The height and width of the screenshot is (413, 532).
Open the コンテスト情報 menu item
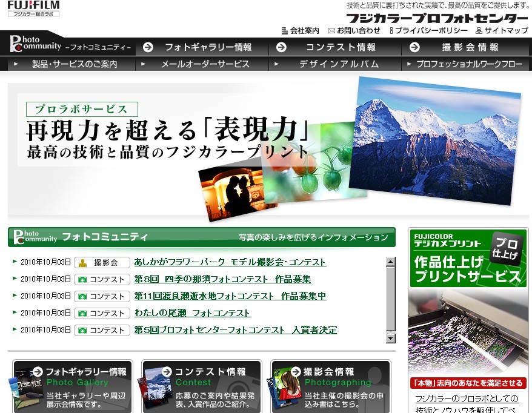[334, 47]
